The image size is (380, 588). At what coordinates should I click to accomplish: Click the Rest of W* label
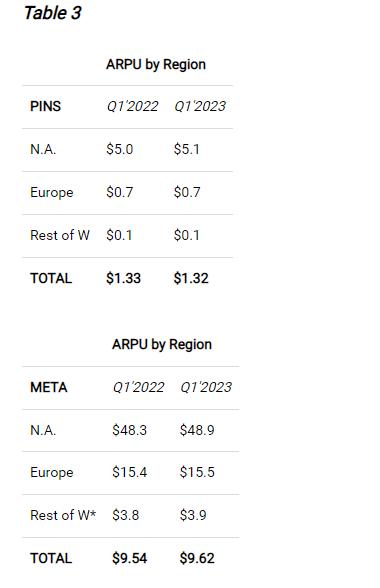click(63, 515)
